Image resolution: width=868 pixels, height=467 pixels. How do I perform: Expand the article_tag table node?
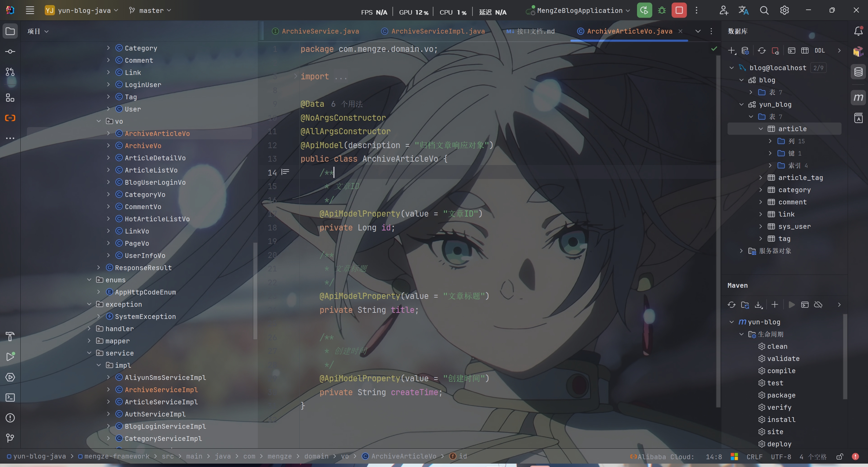[x=760, y=178]
